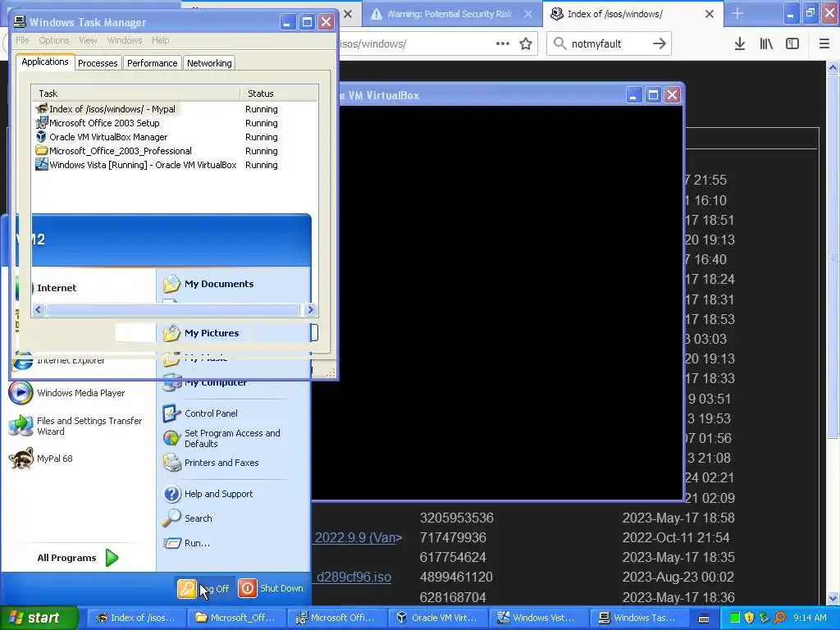
Task: Sort task list by Task column
Action: pyautogui.click(x=136, y=94)
